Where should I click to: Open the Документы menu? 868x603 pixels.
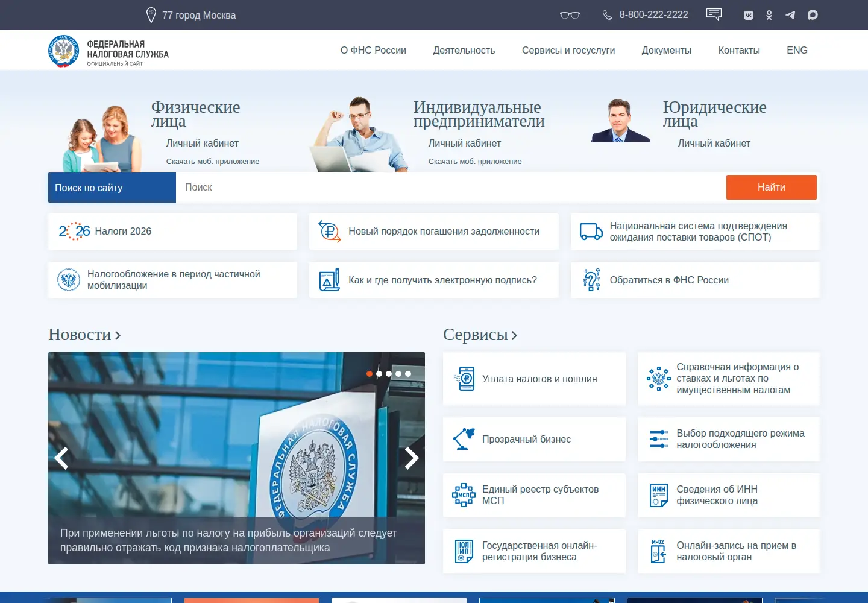[x=667, y=51]
